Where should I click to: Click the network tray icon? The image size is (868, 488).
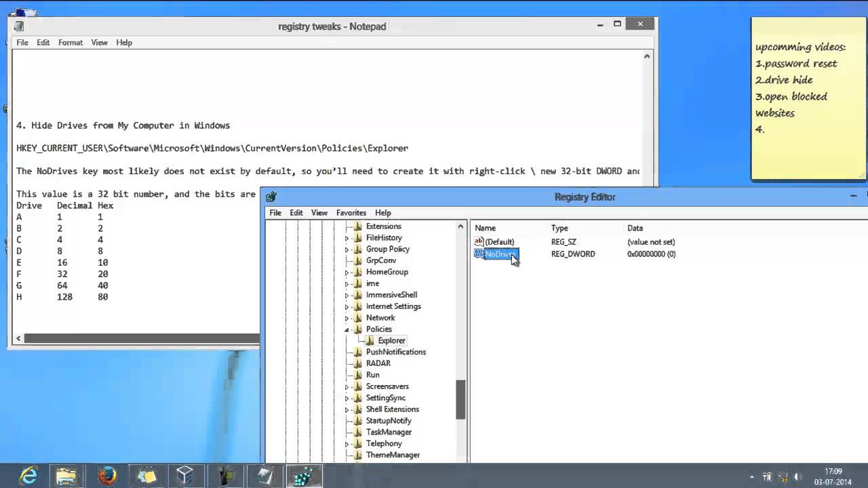[783, 477]
